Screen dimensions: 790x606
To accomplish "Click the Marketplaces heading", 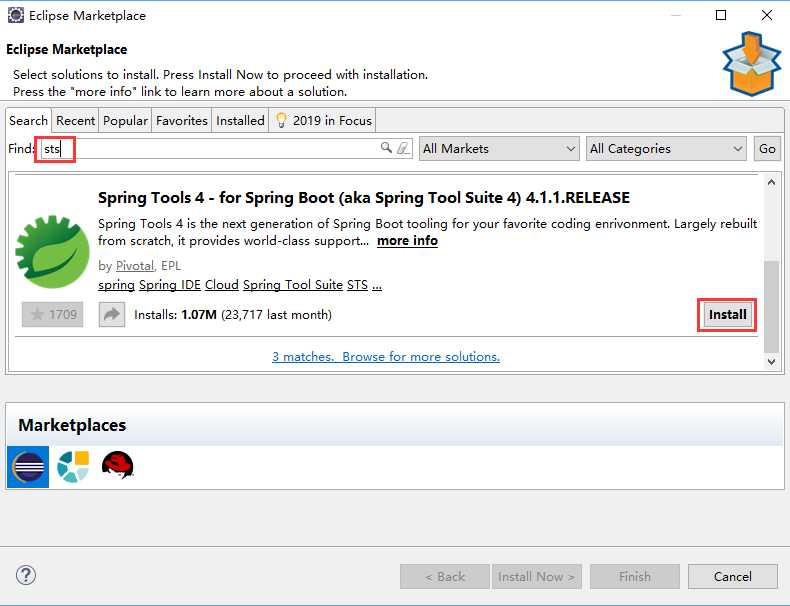I will 72,425.
